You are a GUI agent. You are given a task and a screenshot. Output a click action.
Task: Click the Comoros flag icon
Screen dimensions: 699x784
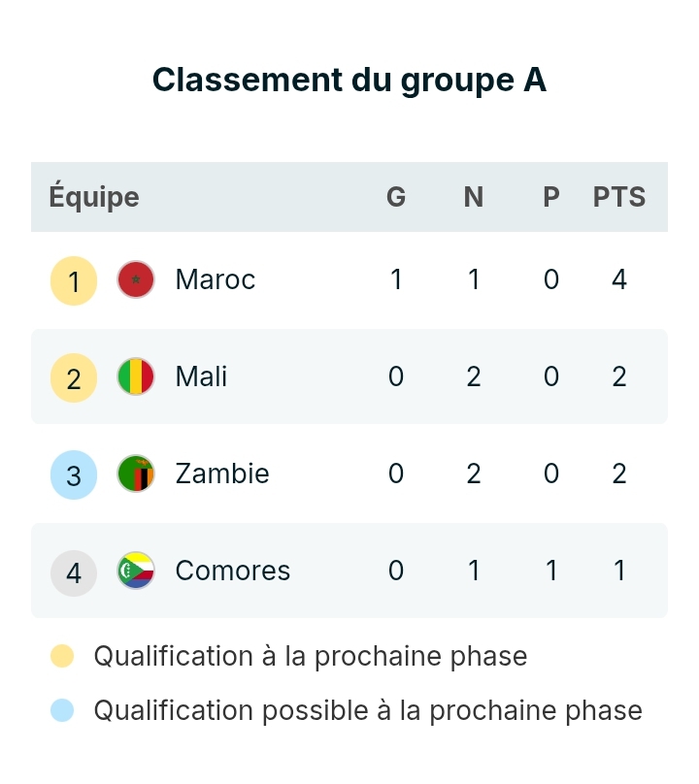coord(136,571)
